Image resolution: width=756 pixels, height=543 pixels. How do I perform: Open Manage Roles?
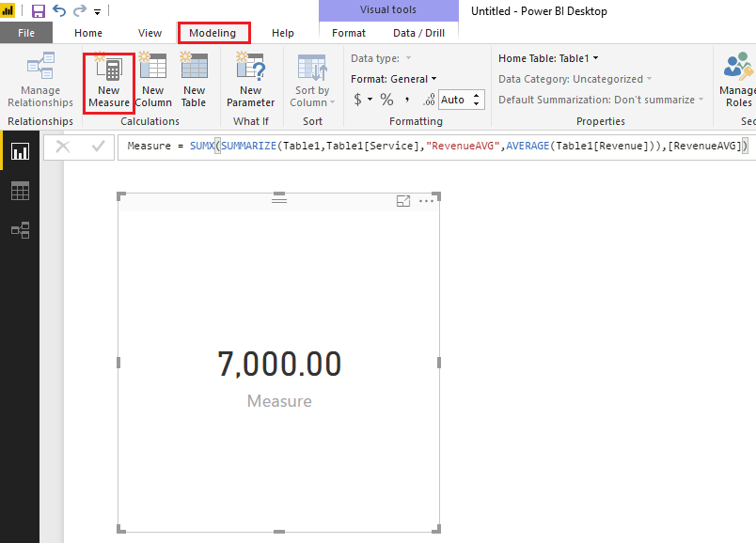[738, 80]
